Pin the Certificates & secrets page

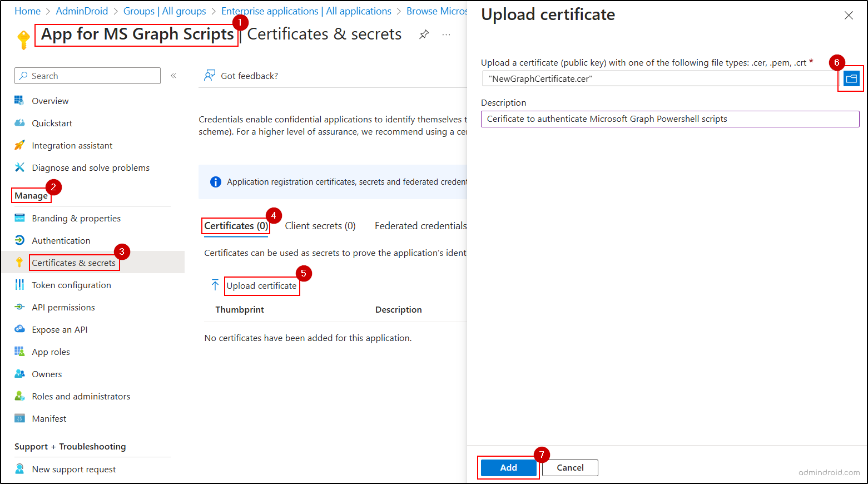coord(424,34)
